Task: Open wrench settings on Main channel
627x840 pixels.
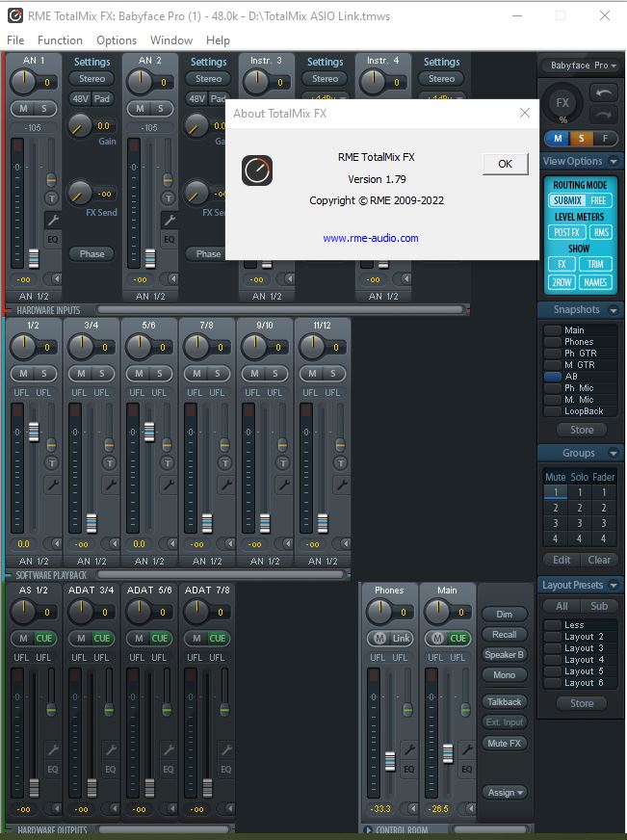Action: [467, 749]
